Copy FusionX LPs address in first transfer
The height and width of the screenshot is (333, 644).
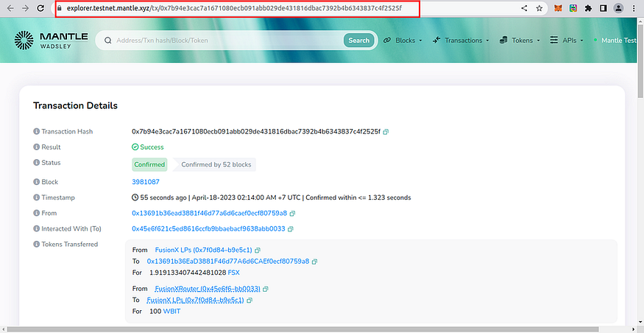pyautogui.click(x=258, y=250)
